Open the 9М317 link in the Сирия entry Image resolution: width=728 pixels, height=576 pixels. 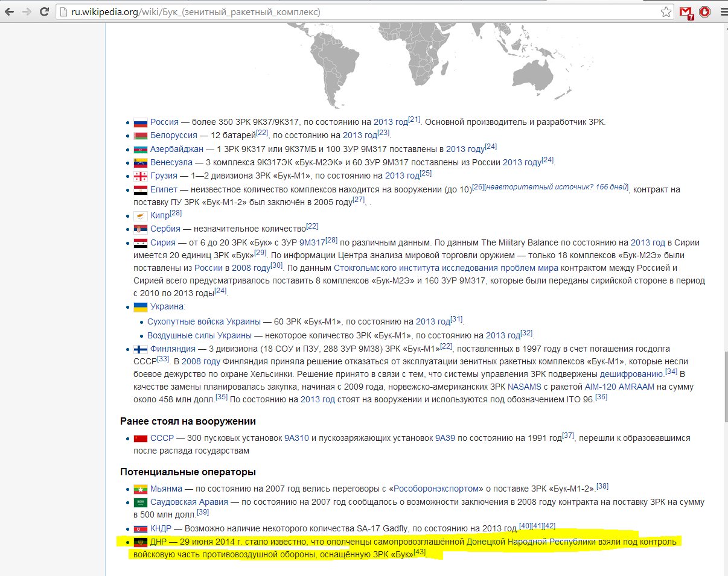tap(313, 242)
